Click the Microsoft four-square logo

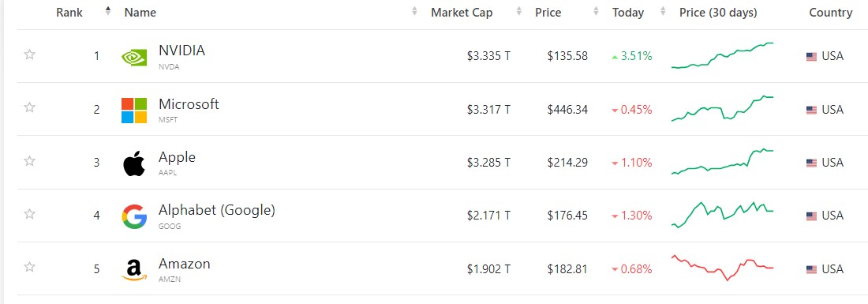(x=134, y=110)
